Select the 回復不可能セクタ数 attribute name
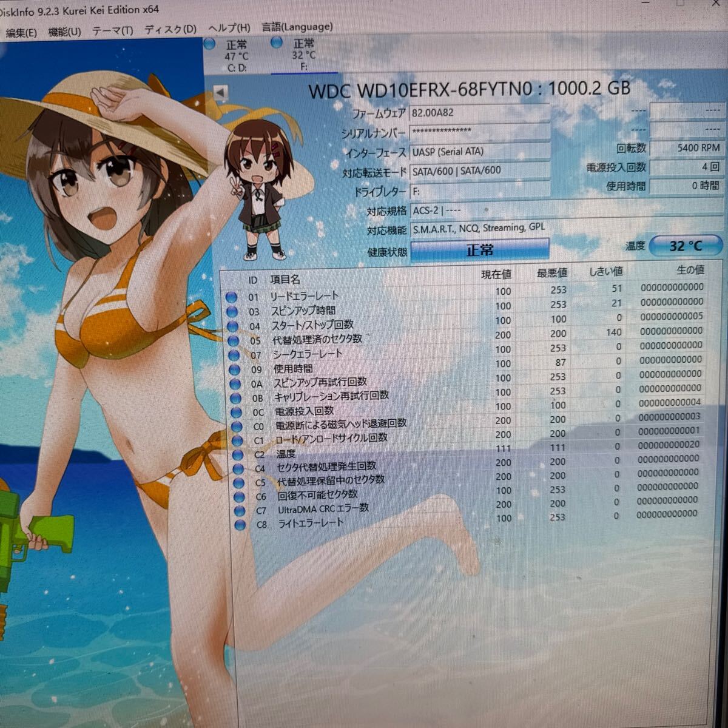The height and width of the screenshot is (728, 728). [x=317, y=494]
